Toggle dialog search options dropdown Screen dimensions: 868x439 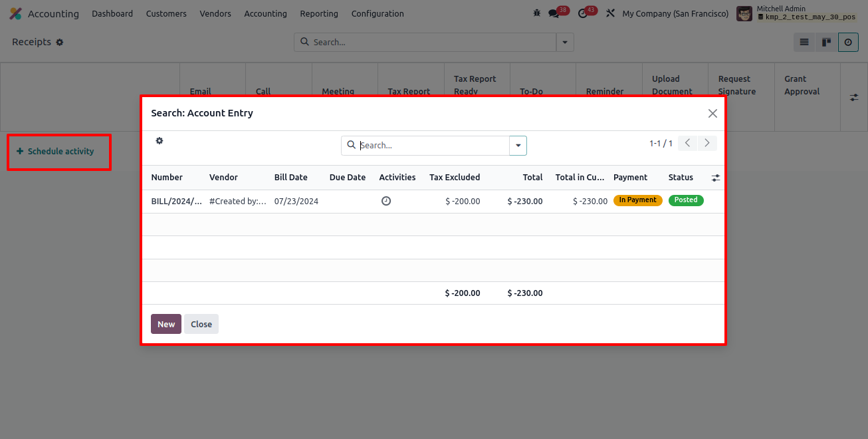[x=518, y=146]
